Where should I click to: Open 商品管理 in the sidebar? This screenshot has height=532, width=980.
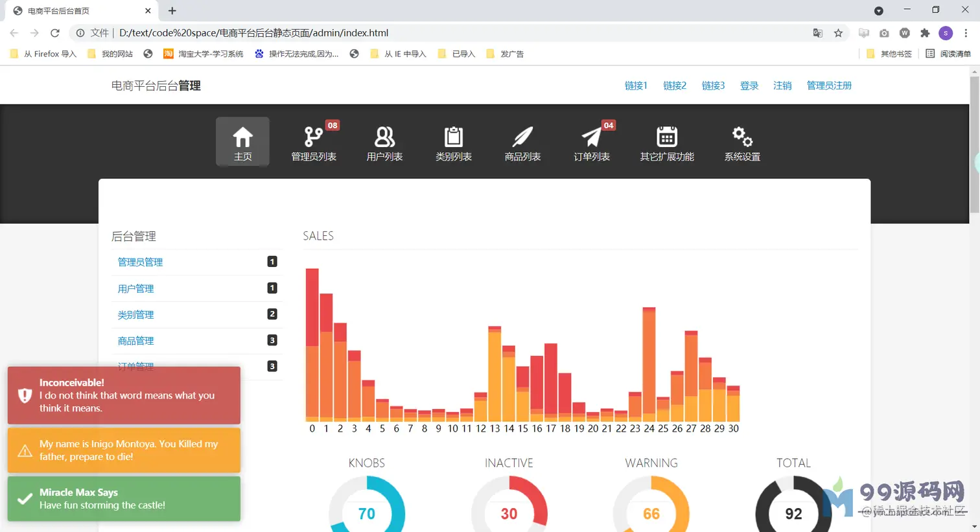click(135, 340)
